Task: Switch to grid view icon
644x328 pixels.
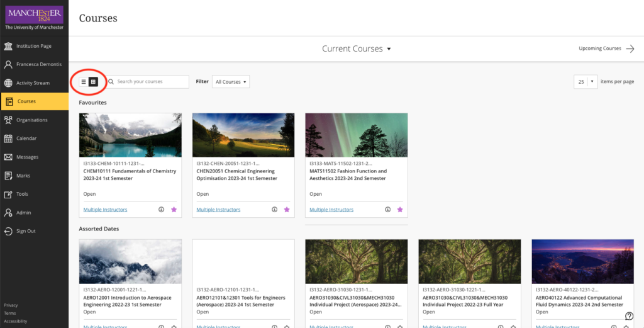Action: pyautogui.click(x=93, y=82)
